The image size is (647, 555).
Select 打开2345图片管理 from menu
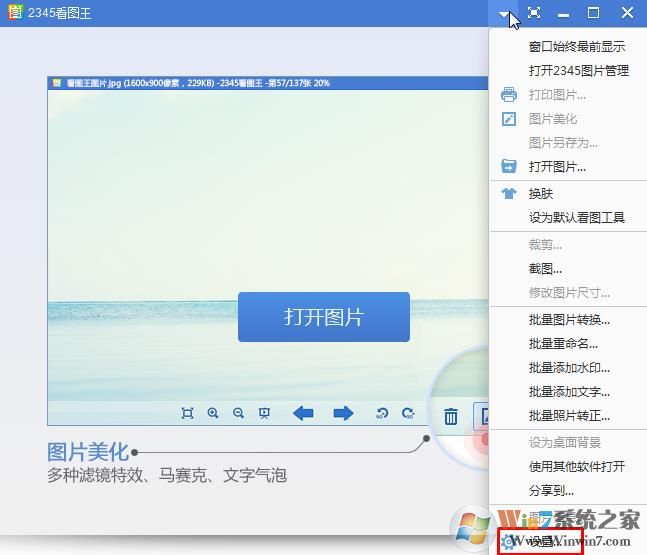(x=578, y=70)
